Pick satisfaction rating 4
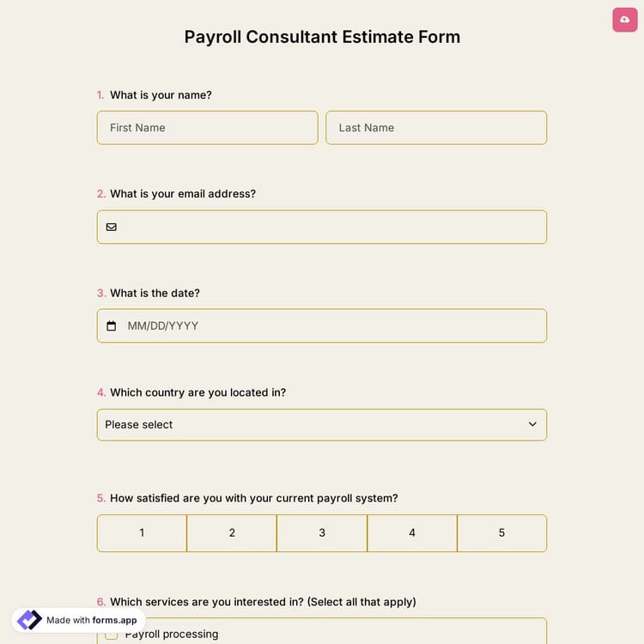The height and width of the screenshot is (644, 644). 412,533
